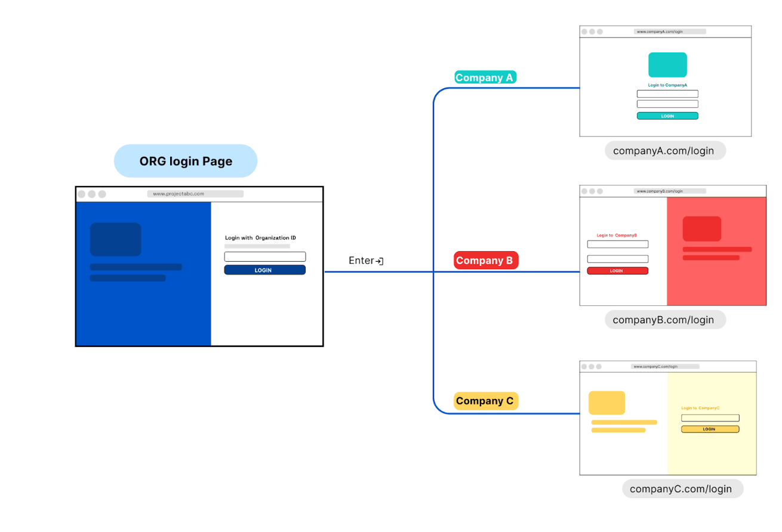Click the ORG login Page title pill
Viewport: 782px width, 532px height.
coord(186,161)
